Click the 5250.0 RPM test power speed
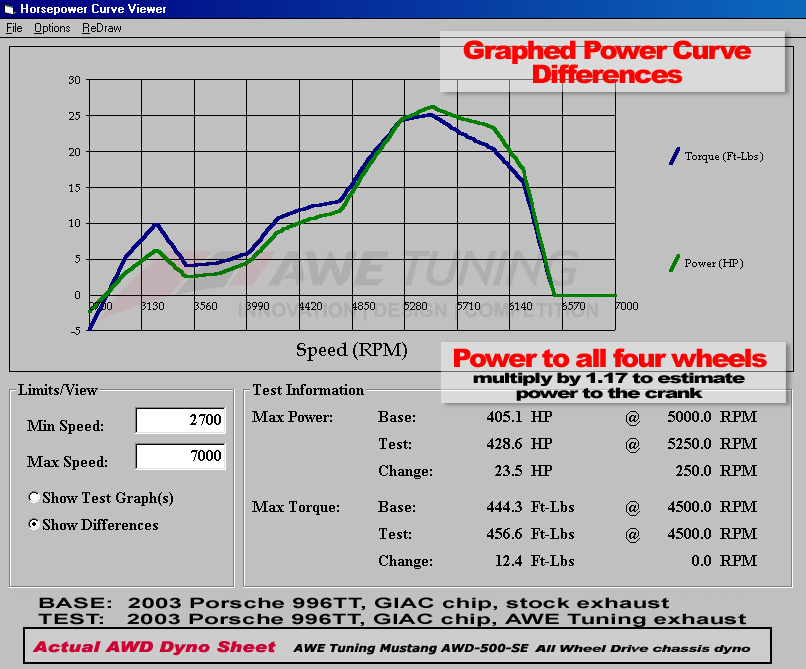 click(x=712, y=444)
